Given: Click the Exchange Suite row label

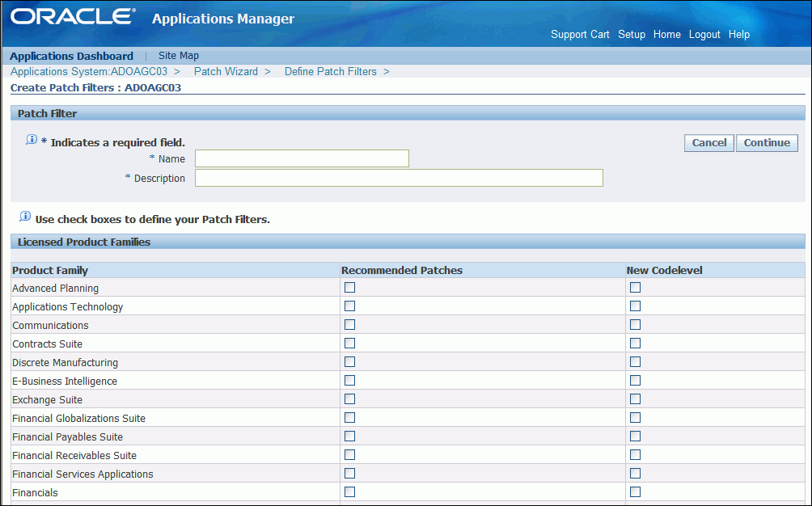Looking at the screenshot, I should pyautogui.click(x=47, y=400).
